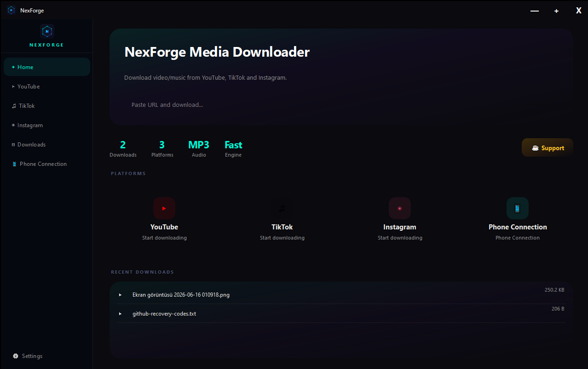Click the TikTok platform card title
Viewport: 588px width, 369px height.
[x=282, y=227]
